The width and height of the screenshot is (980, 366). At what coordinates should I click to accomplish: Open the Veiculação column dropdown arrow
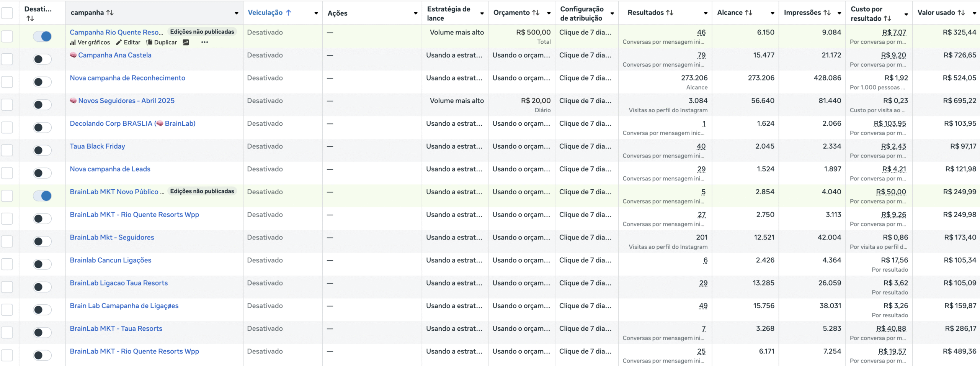point(316,13)
